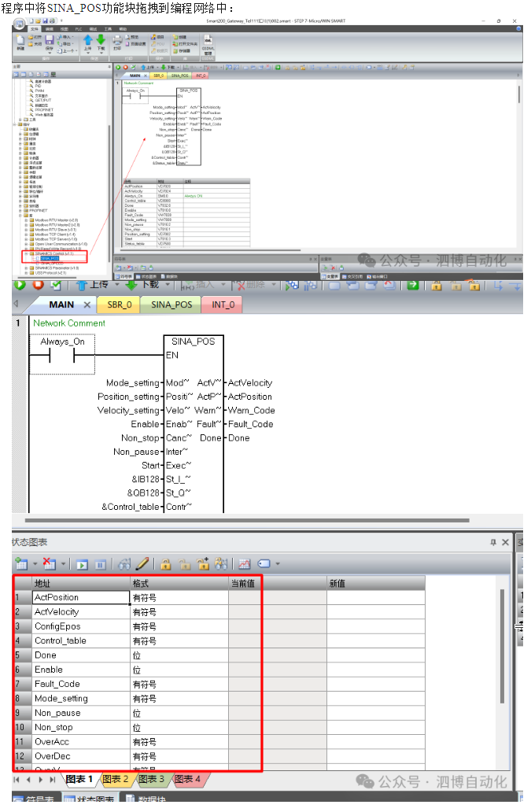Click the 插入 insert icon in enlarged toolbar

pos(187,286)
